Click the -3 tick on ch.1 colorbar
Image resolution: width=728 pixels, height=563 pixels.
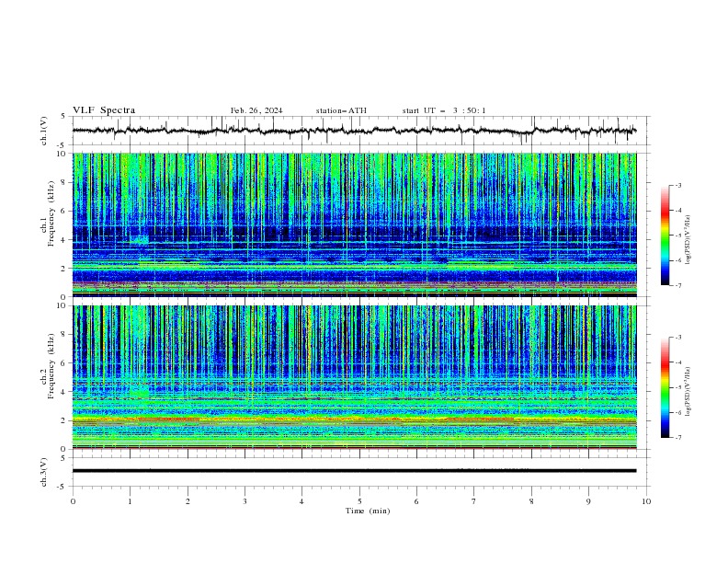[x=677, y=185]
